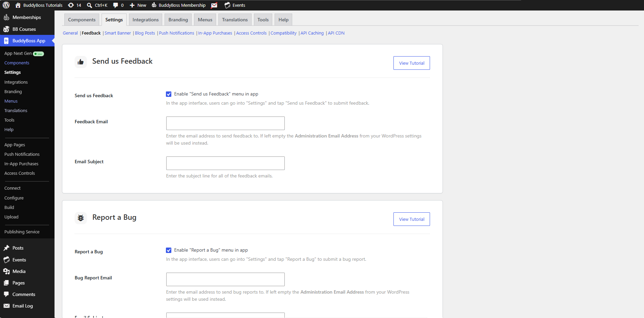Open the Menus tab
Viewport: 644px width, 318px height.
(205, 20)
